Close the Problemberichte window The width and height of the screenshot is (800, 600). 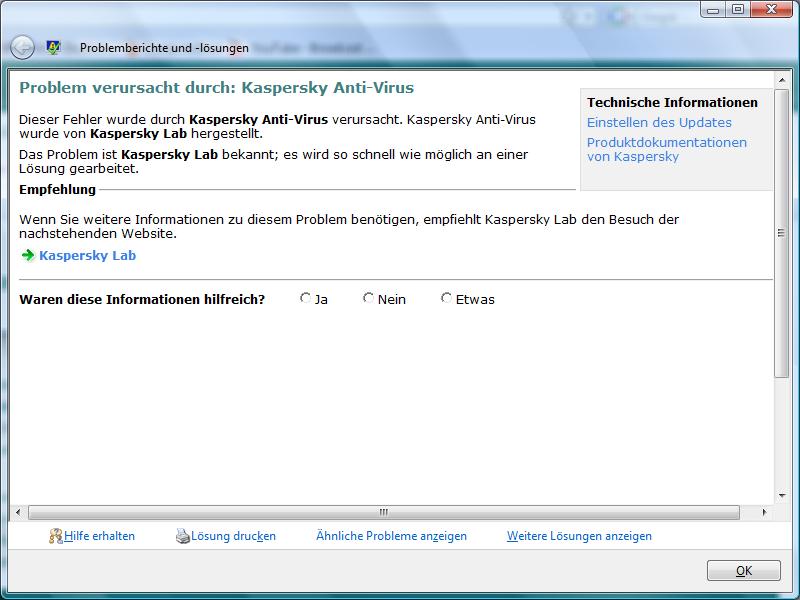click(771, 10)
